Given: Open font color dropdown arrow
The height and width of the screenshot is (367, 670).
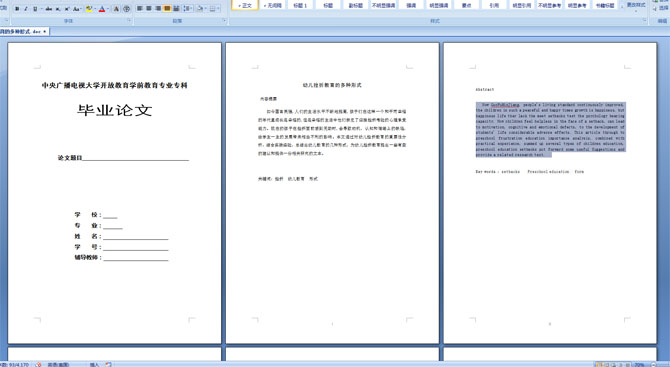Looking at the screenshot, I should click(x=108, y=9).
